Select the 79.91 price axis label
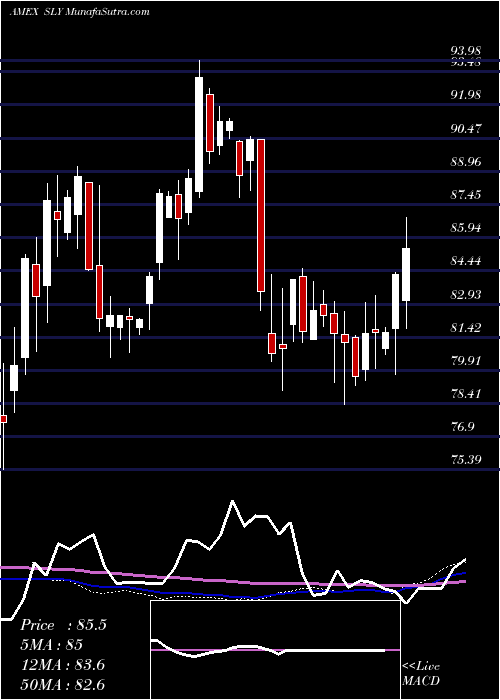 pyautogui.click(x=466, y=361)
